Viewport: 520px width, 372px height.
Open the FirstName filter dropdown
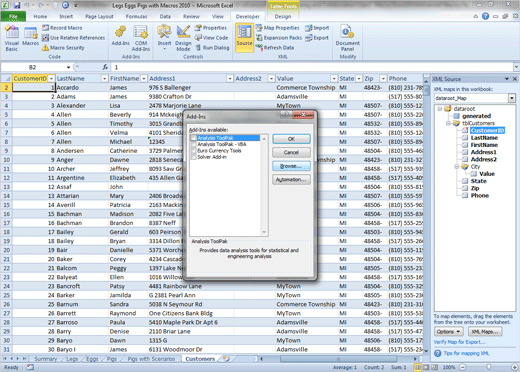[x=144, y=78]
